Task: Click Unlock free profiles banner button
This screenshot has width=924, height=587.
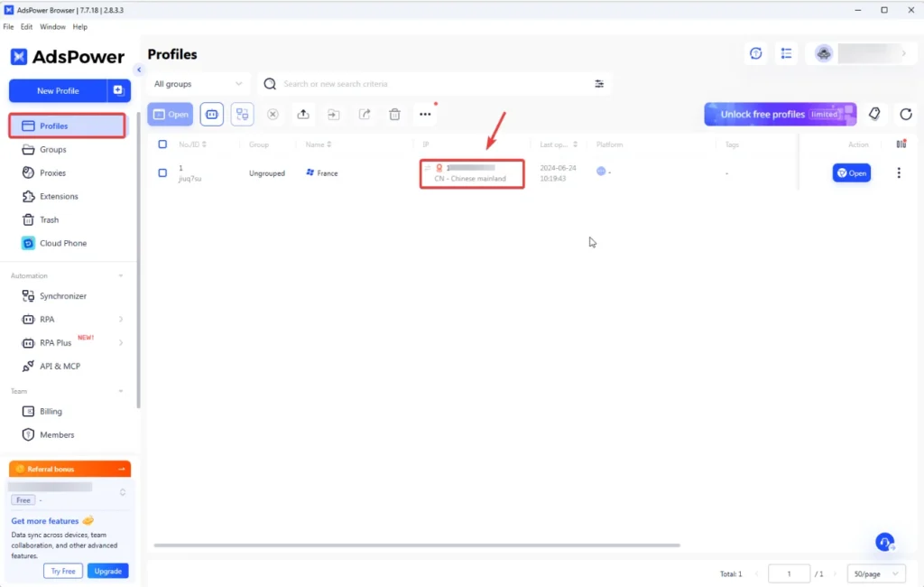Action: point(780,114)
